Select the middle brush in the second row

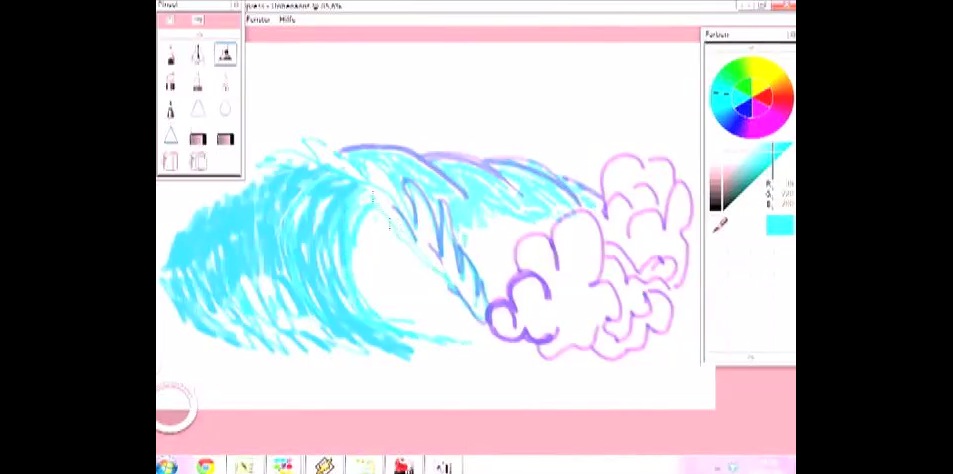[198, 82]
